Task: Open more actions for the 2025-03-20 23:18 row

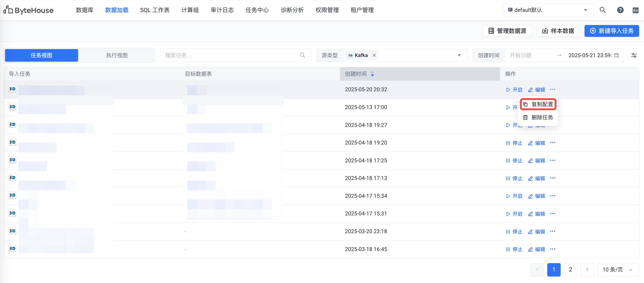Action: [553, 231]
